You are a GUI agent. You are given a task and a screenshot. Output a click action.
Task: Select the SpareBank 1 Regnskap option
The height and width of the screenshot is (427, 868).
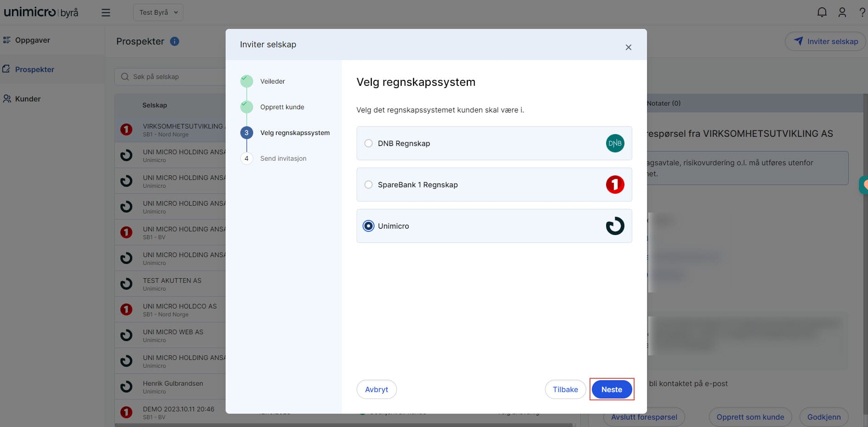(x=368, y=185)
